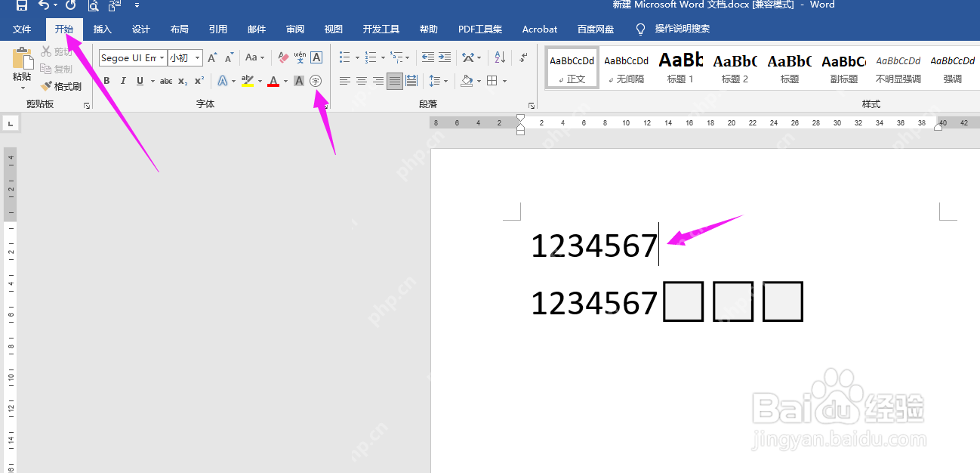Apply the 正文 (Normal) style
The width and height of the screenshot is (980, 473).
tap(572, 67)
